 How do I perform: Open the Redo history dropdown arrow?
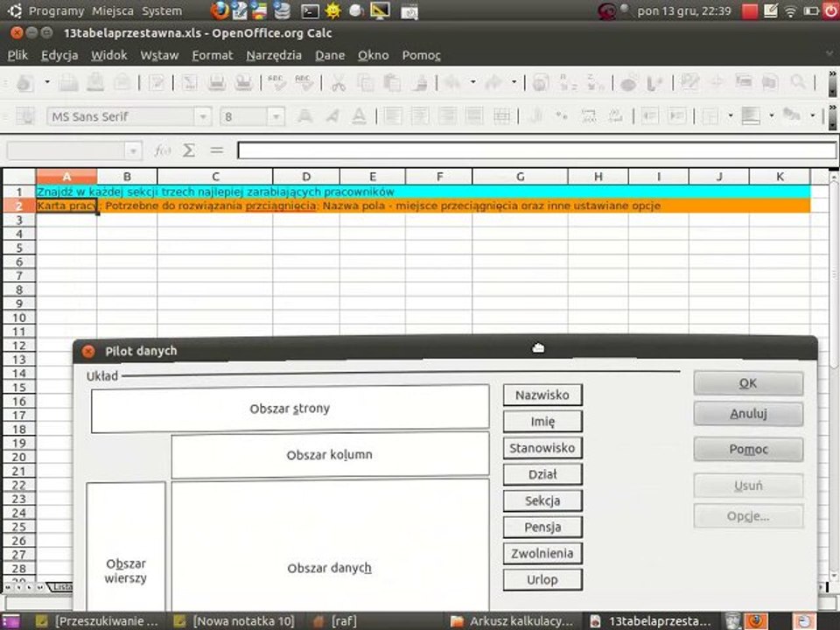[x=514, y=82]
